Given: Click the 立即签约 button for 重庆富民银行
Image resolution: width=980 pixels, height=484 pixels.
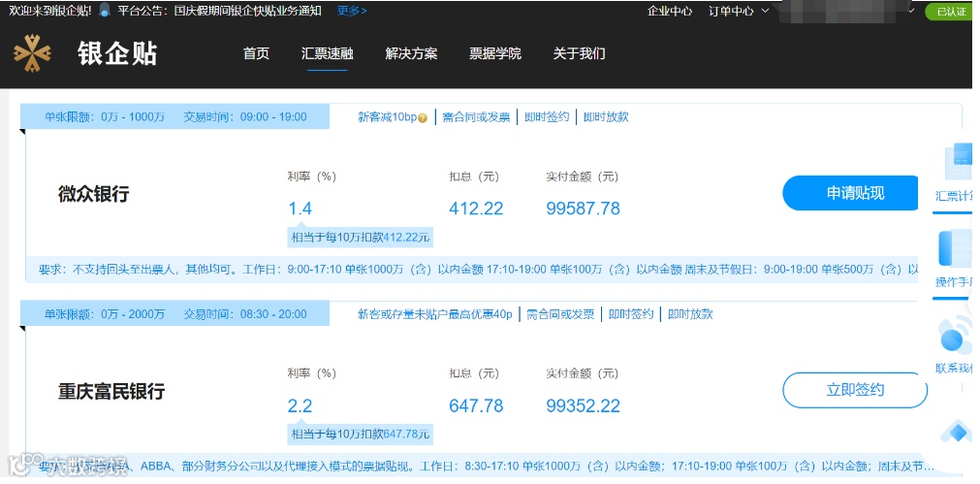Looking at the screenshot, I should click(854, 390).
